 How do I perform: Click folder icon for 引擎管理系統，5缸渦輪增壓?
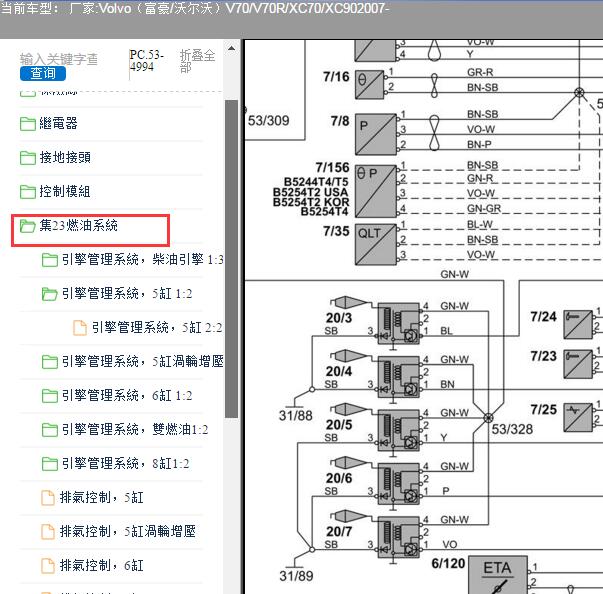coord(50,361)
